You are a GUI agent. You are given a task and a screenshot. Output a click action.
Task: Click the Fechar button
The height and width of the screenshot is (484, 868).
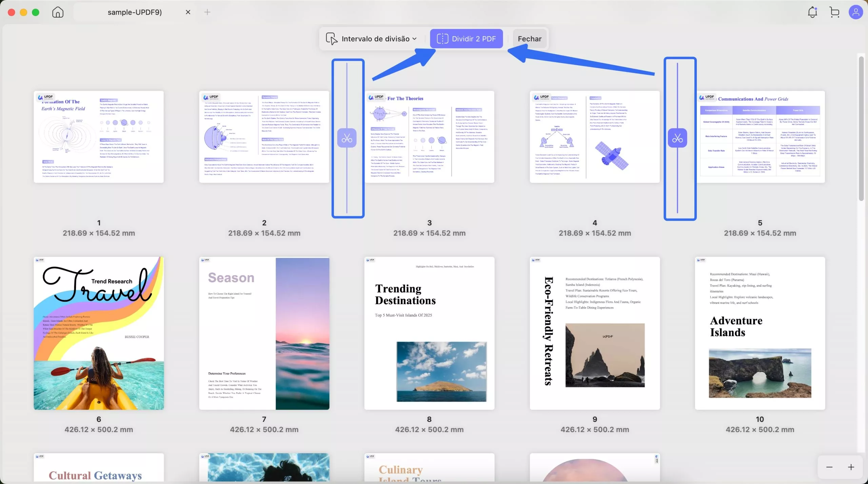tap(529, 39)
